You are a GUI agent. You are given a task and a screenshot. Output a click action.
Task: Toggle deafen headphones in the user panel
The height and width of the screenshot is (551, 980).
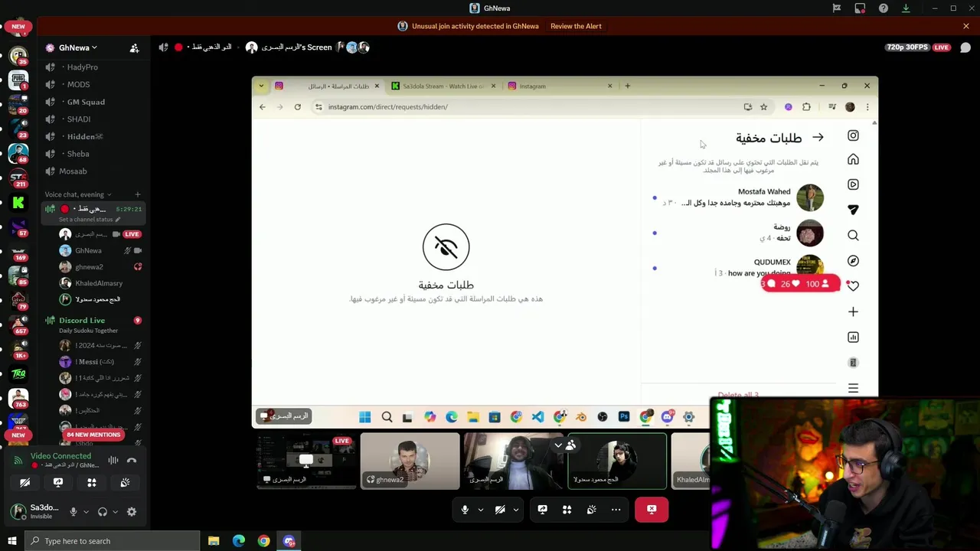[103, 512]
